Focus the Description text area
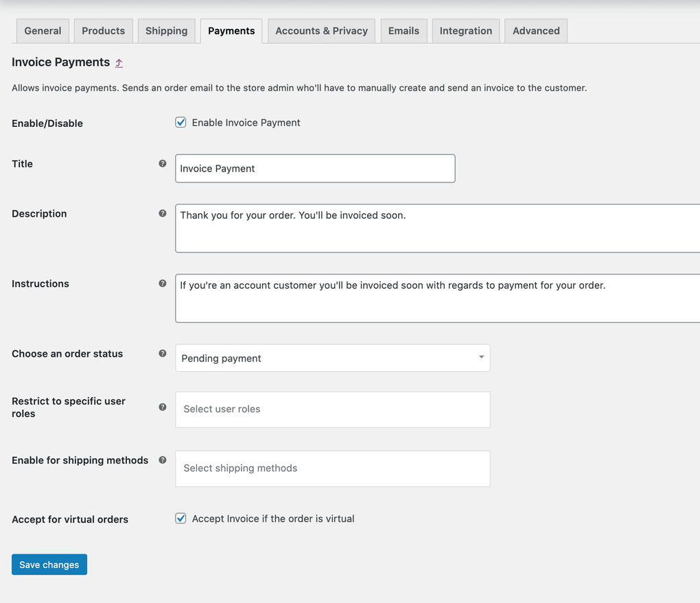 pyautogui.click(x=437, y=228)
